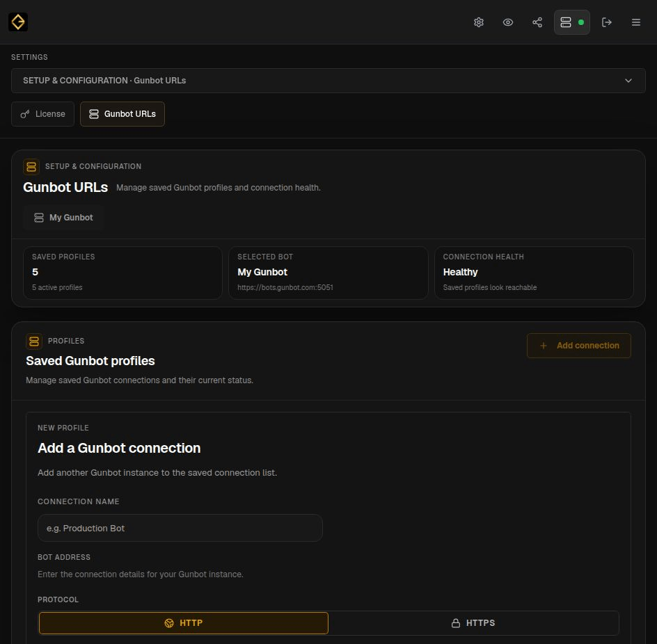Image resolution: width=657 pixels, height=644 pixels.
Task: Choose the HTTPS protocol option
Action: click(473, 622)
